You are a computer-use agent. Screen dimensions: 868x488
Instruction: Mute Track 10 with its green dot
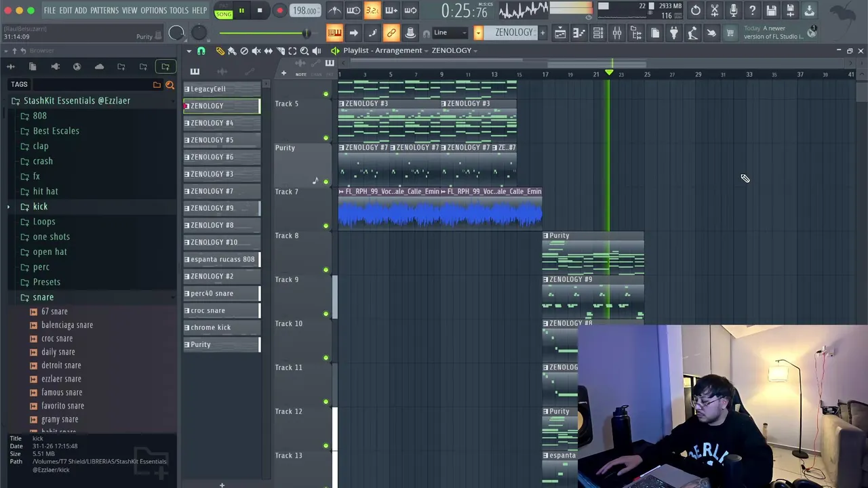click(325, 358)
